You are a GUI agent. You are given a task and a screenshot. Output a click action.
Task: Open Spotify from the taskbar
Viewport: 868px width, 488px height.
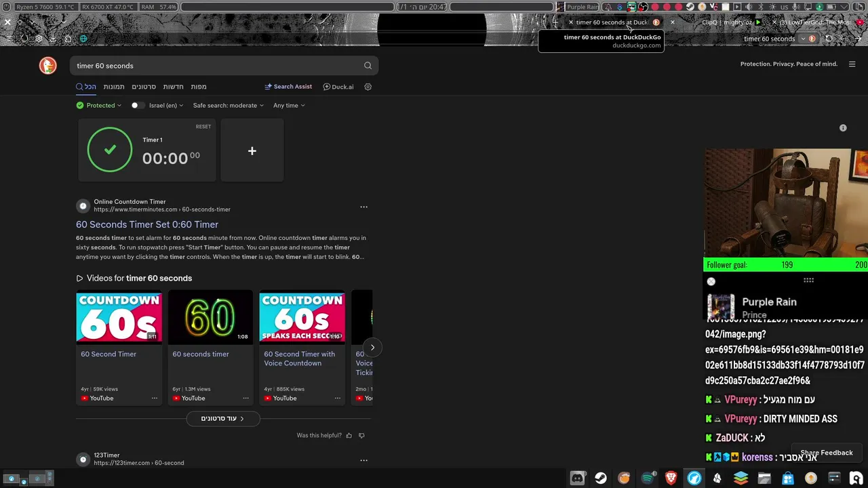(x=648, y=478)
